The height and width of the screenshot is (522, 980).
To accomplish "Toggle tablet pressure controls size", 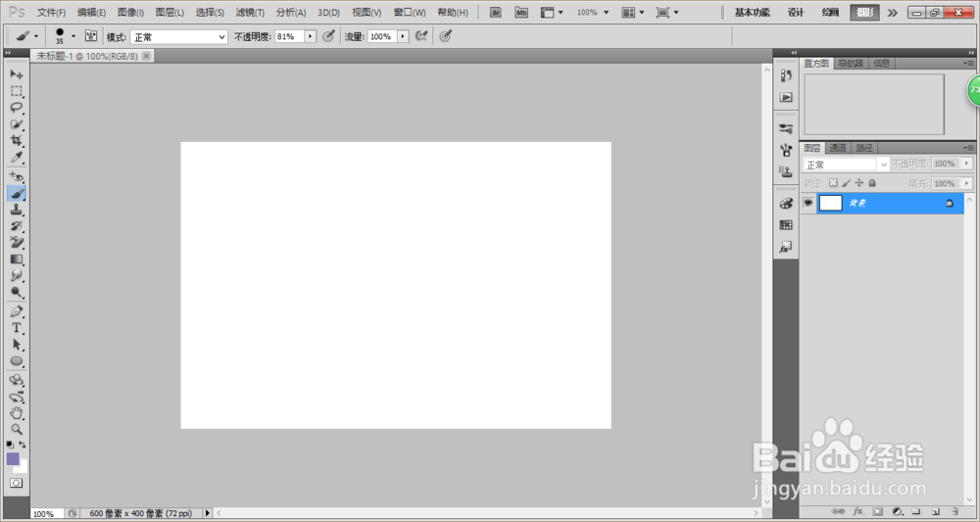I will coord(445,36).
